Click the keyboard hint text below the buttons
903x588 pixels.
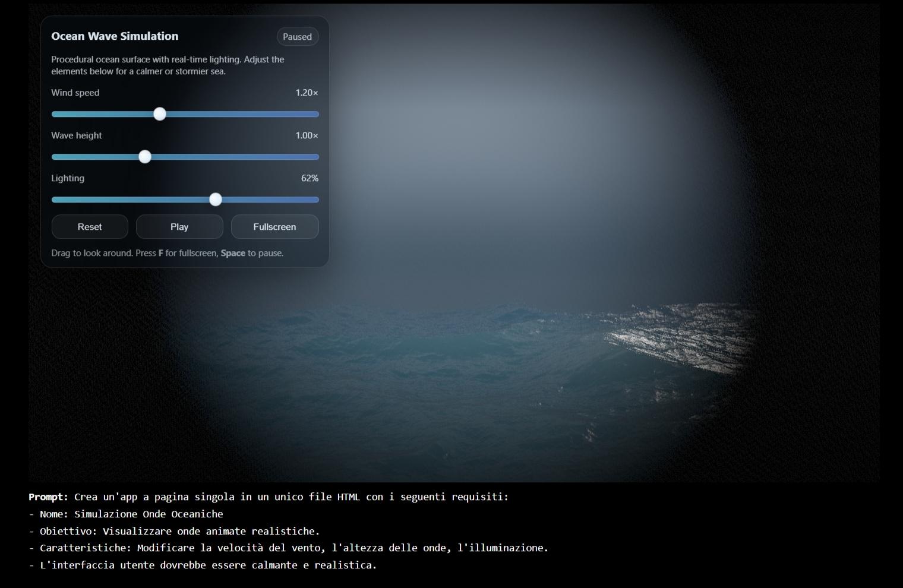pos(168,253)
